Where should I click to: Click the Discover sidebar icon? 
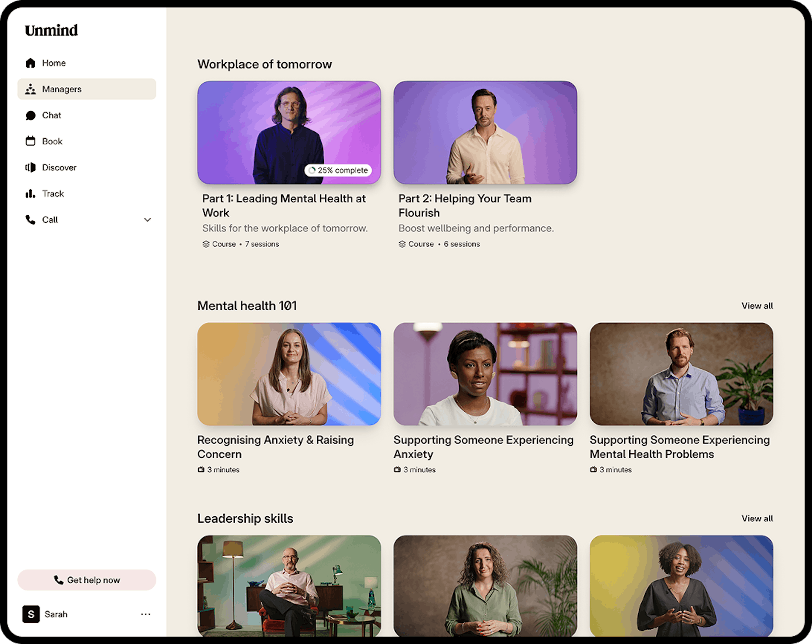[x=30, y=167]
